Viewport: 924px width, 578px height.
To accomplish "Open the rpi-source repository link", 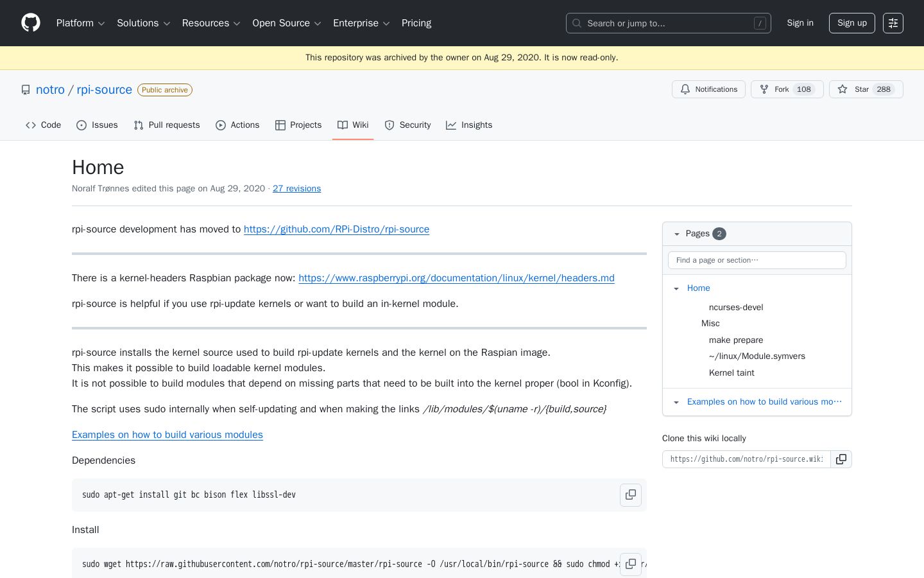I will (x=105, y=90).
